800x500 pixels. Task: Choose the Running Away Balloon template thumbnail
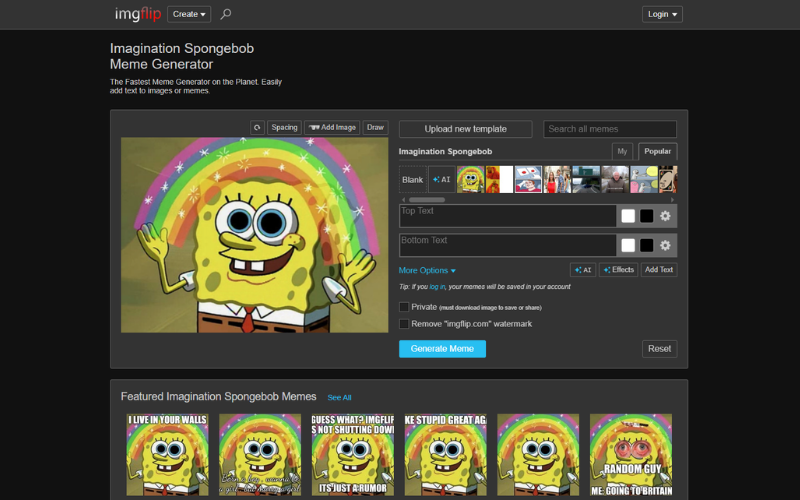[x=644, y=180]
